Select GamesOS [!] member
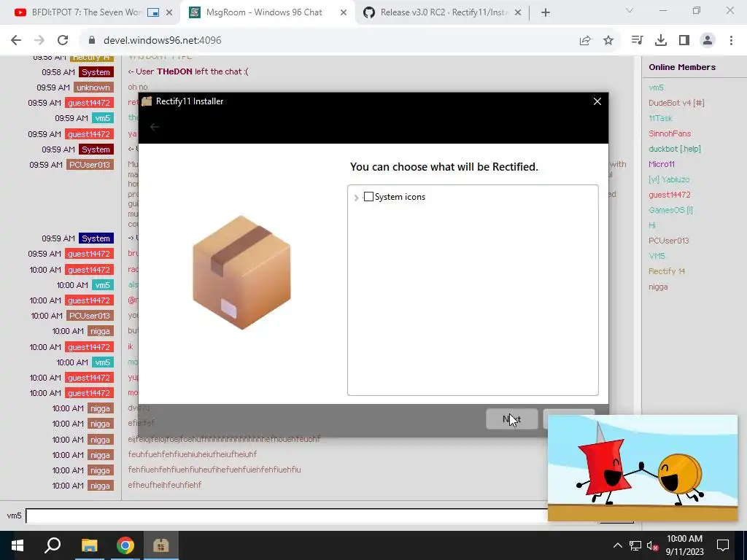 click(x=671, y=210)
